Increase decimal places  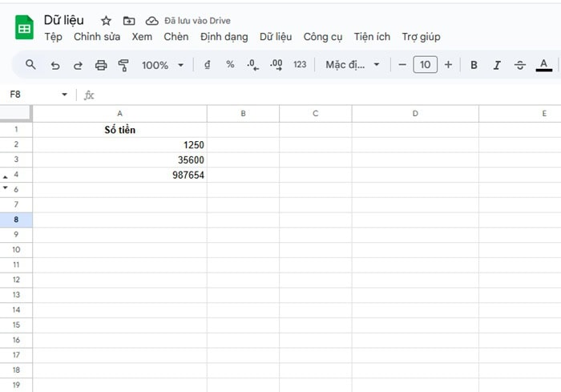276,65
